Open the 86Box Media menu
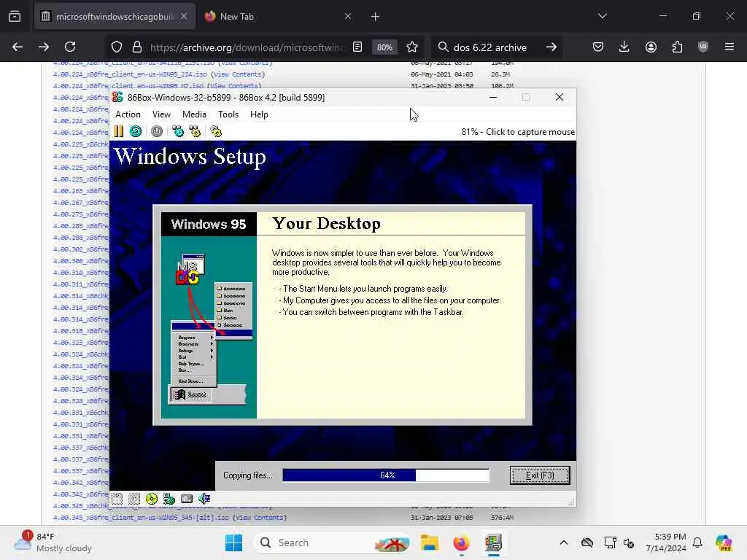 [x=194, y=114]
